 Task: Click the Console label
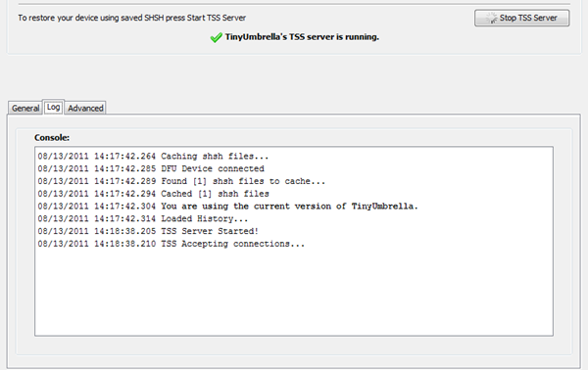pos(52,137)
